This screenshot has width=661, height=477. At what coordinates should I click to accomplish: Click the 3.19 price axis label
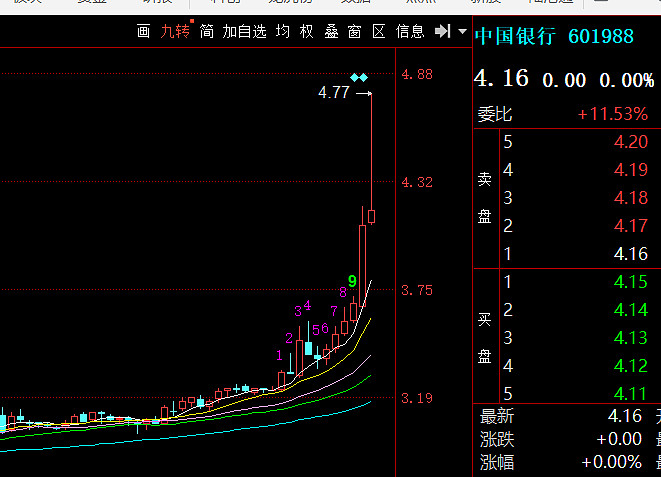[x=417, y=398]
